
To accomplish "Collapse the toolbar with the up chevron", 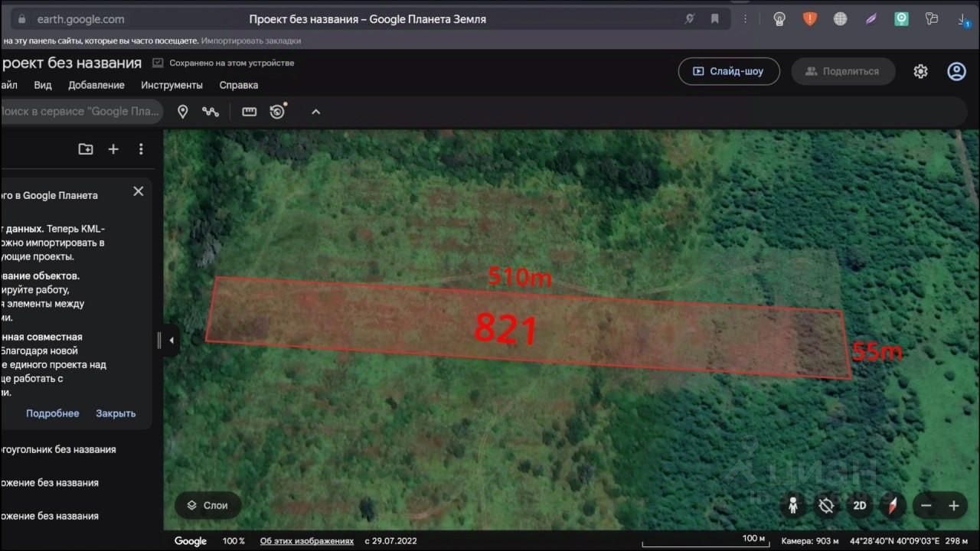I will tap(315, 112).
